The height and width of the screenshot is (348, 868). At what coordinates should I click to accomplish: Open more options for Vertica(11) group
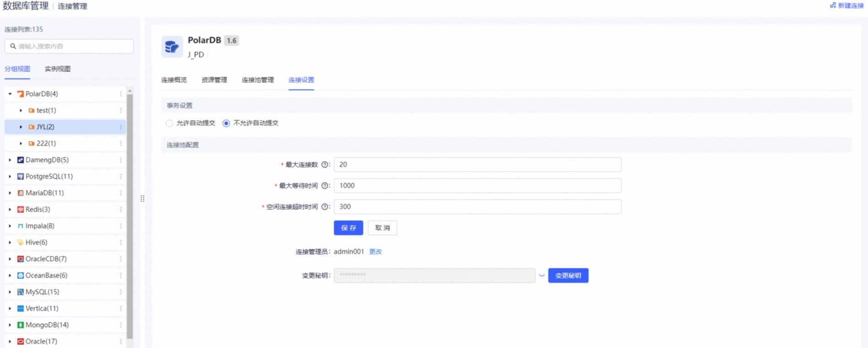[121, 309]
